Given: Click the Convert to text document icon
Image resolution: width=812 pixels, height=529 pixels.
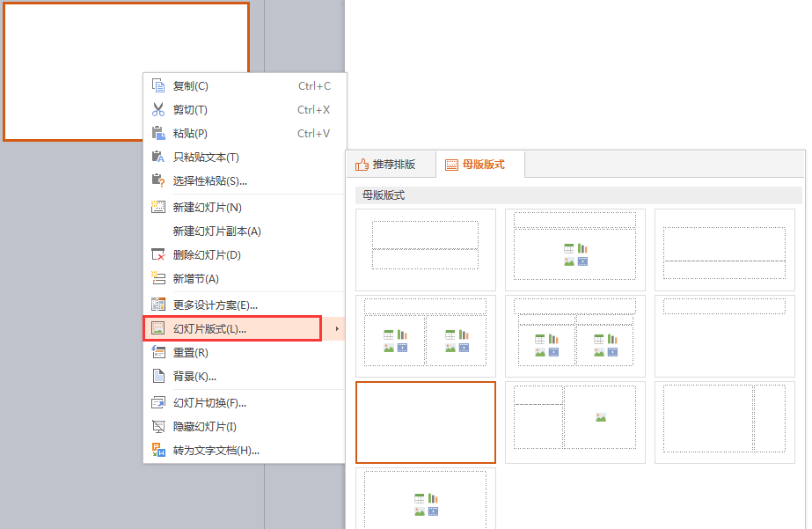Looking at the screenshot, I should 158,450.
